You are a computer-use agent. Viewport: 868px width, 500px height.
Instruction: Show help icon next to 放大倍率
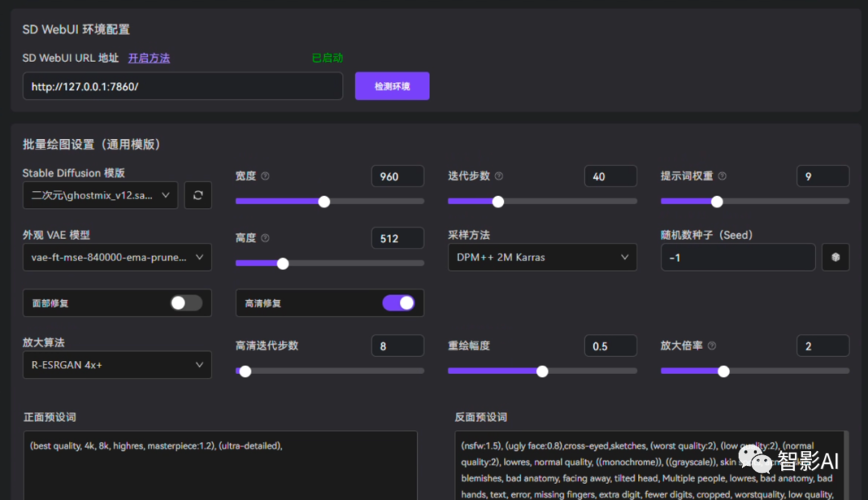tap(712, 346)
